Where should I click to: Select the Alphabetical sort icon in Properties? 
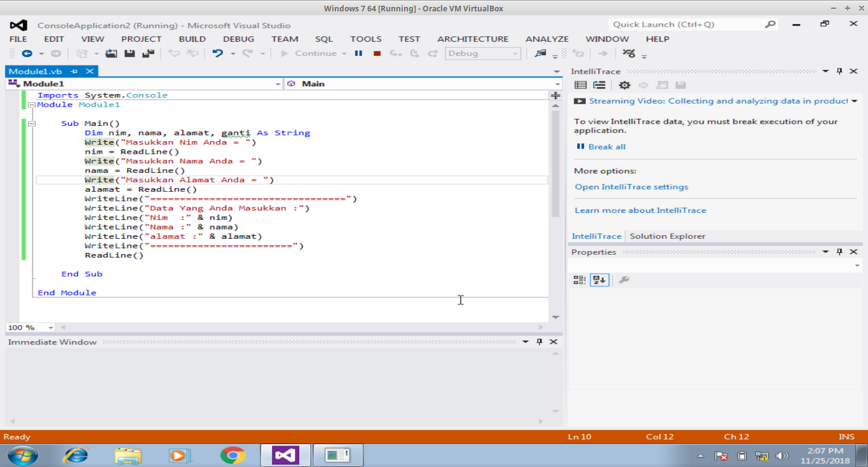[599, 280]
